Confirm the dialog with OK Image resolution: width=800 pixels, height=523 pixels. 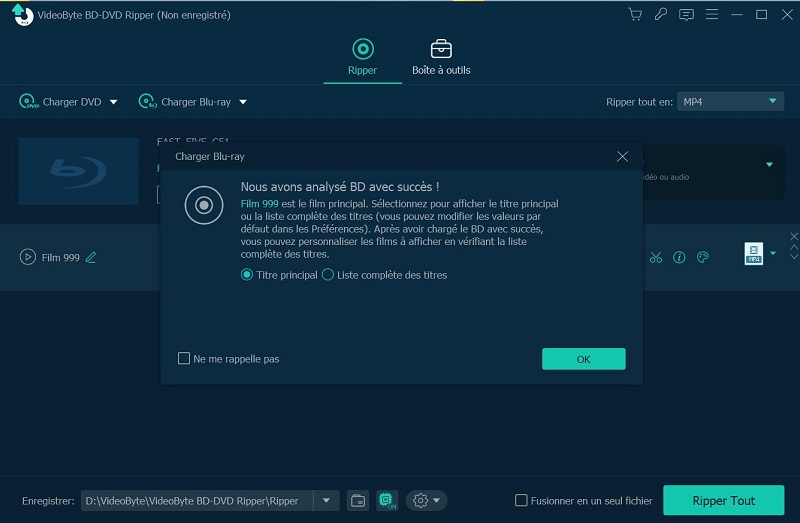click(x=584, y=359)
